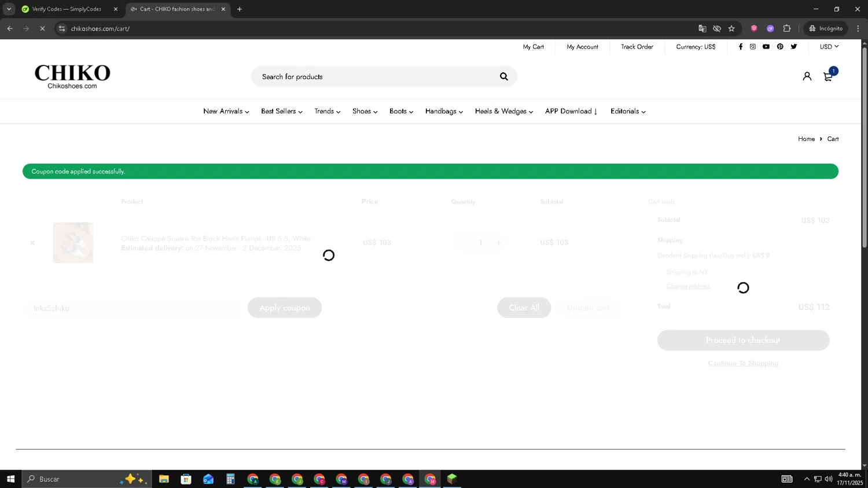Open Microsoft Store in taskbar

(186, 479)
